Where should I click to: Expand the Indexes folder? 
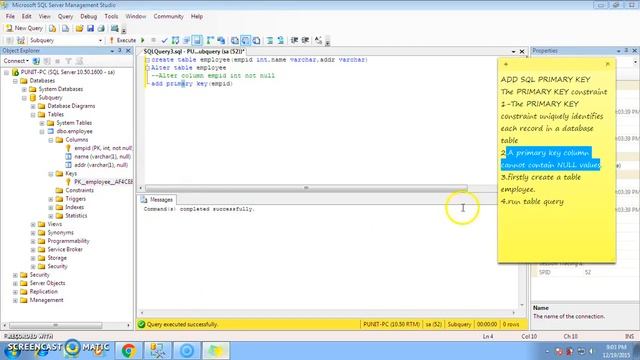(x=51, y=207)
